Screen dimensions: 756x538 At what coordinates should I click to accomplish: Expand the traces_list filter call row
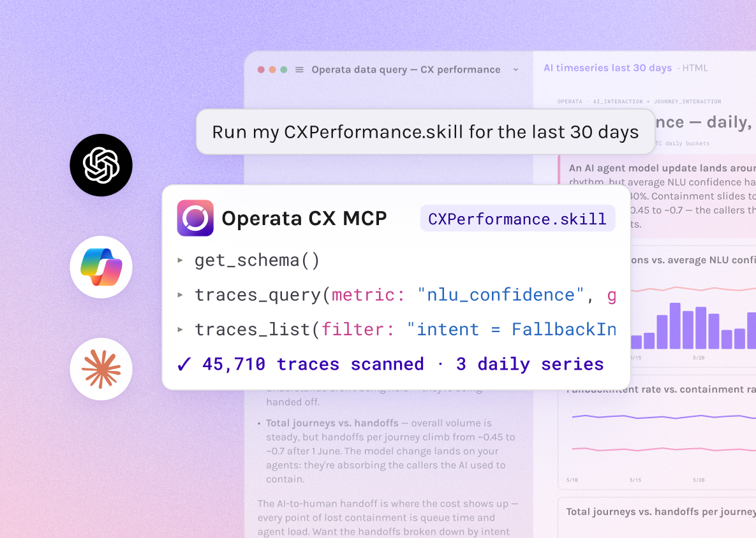click(396, 330)
